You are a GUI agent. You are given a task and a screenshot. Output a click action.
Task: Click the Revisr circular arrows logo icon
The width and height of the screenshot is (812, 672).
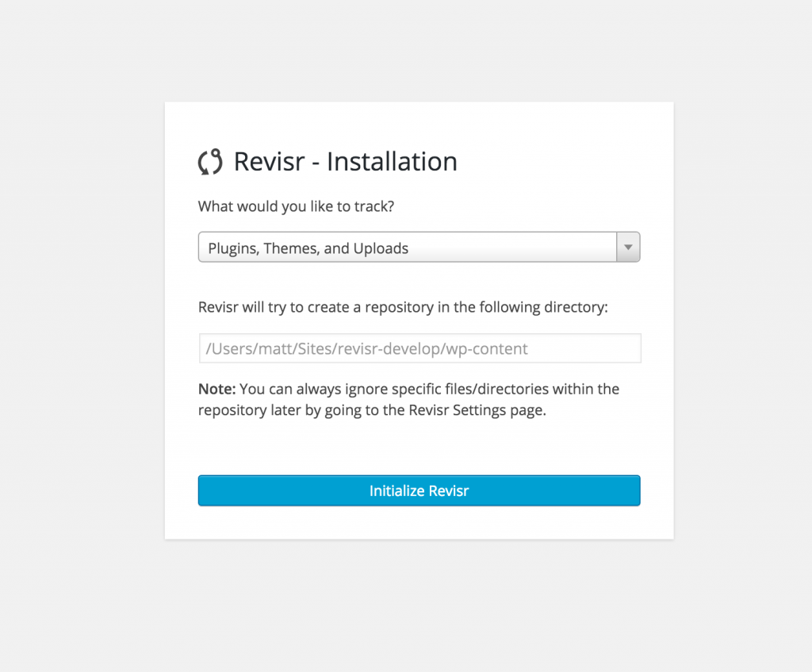(210, 162)
